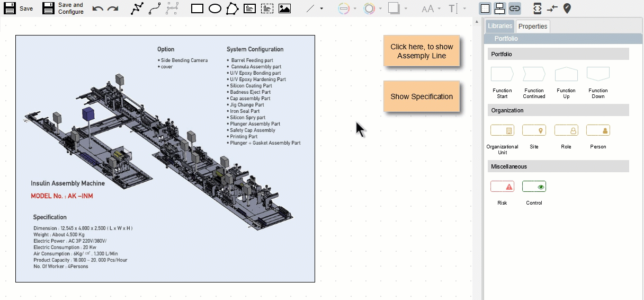Choose the insert image tool
Viewport: 644px width, 300px height.
click(x=284, y=8)
